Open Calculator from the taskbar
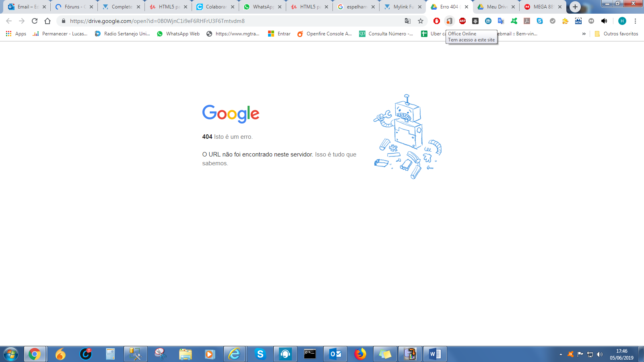Viewport: 644px width, 362px height. 110,354
